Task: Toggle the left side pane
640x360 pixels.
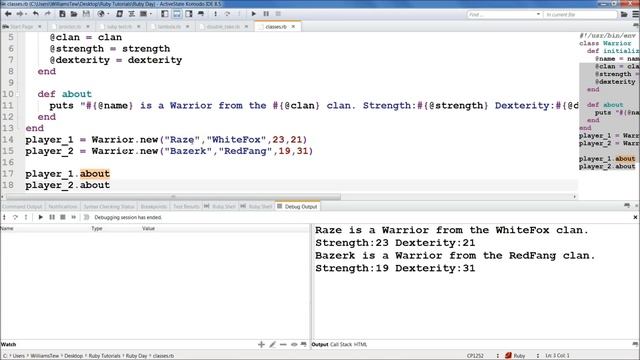Action: [x=164, y=14]
